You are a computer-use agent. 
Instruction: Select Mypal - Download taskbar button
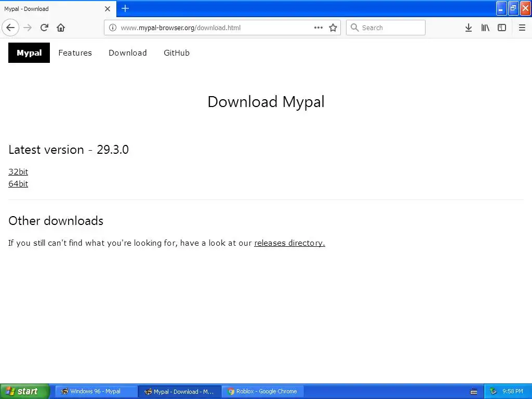click(179, 391)
